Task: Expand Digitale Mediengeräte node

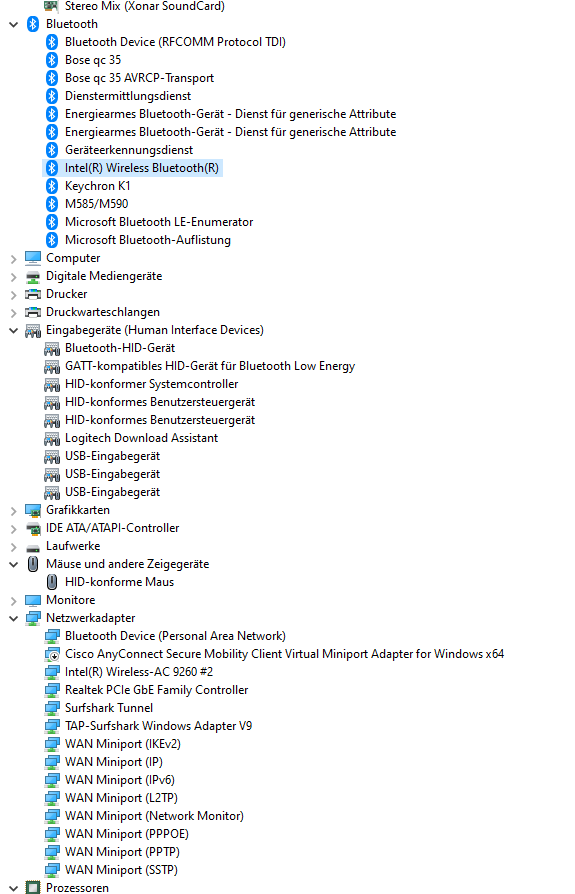Action: 14,277
